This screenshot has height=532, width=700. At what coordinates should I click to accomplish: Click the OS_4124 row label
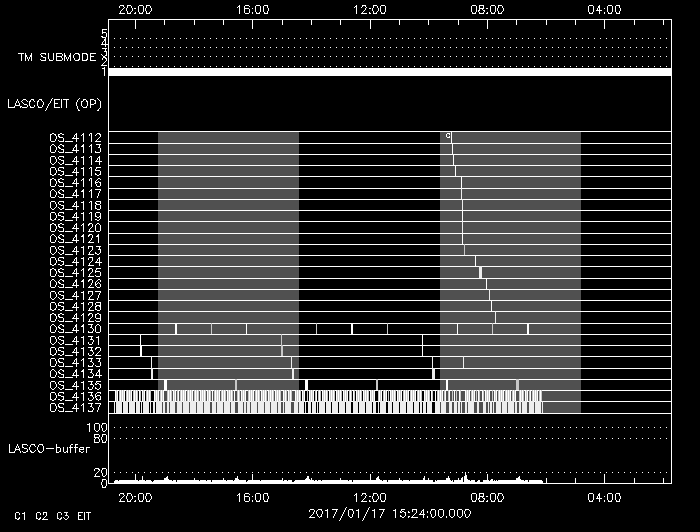click(75, 262)
